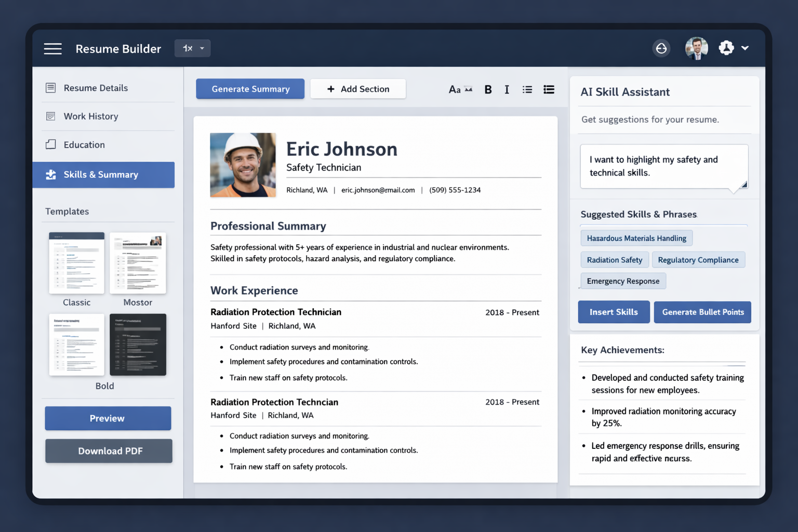
Task: Expand the profile account dropdown
Action: pos(745,48)
